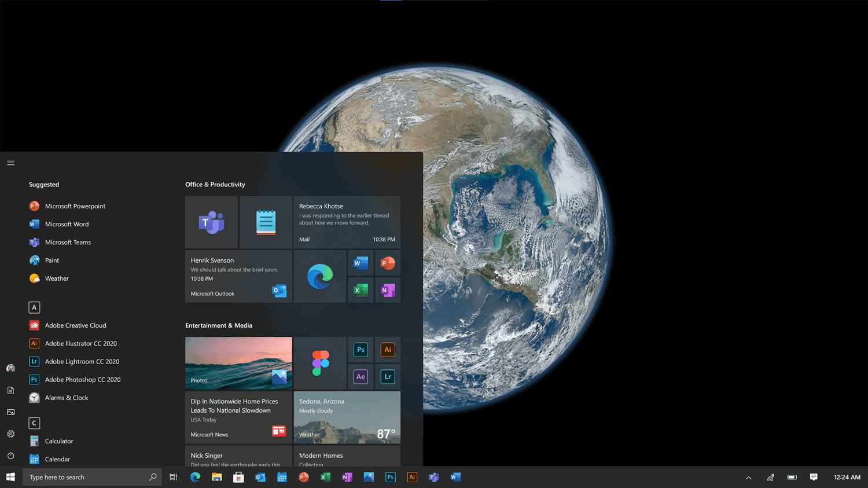Open the After Effects tile
Viewport: 868px width, 488px height.
pyautogui.click(x=361, y=377)
